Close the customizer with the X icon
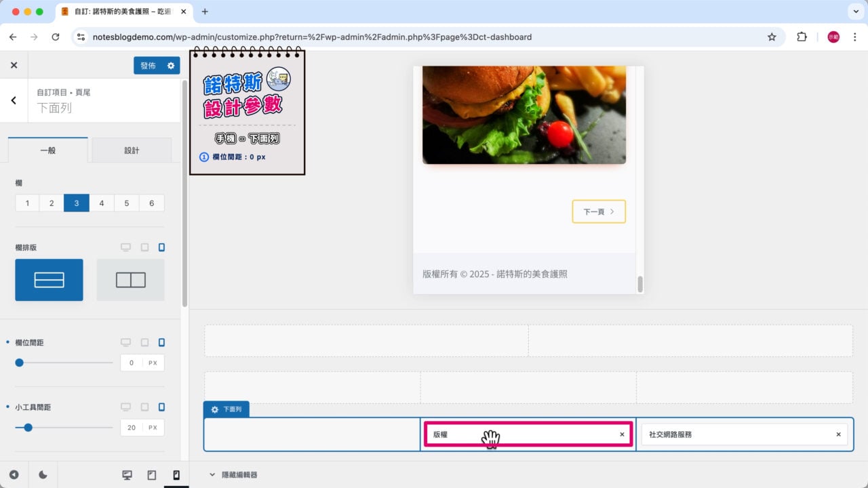The height and width of the screenshot is (488, 868). point(14,66)
